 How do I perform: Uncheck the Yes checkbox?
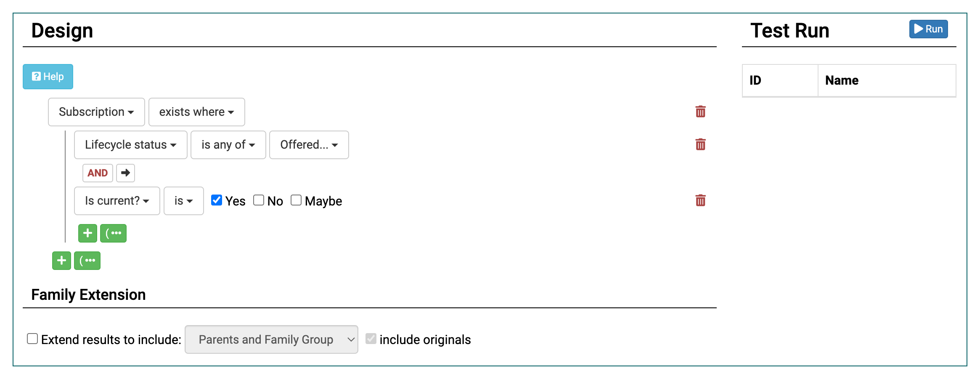click(217, 200)
